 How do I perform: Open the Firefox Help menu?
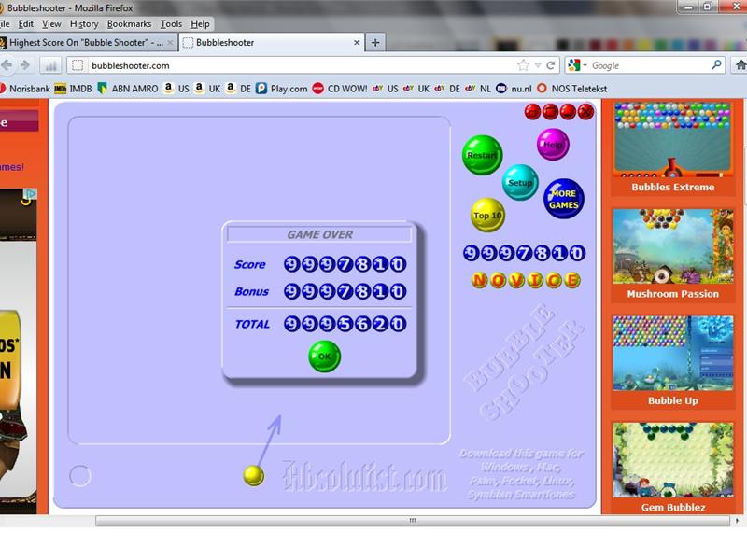pos(200,24)
